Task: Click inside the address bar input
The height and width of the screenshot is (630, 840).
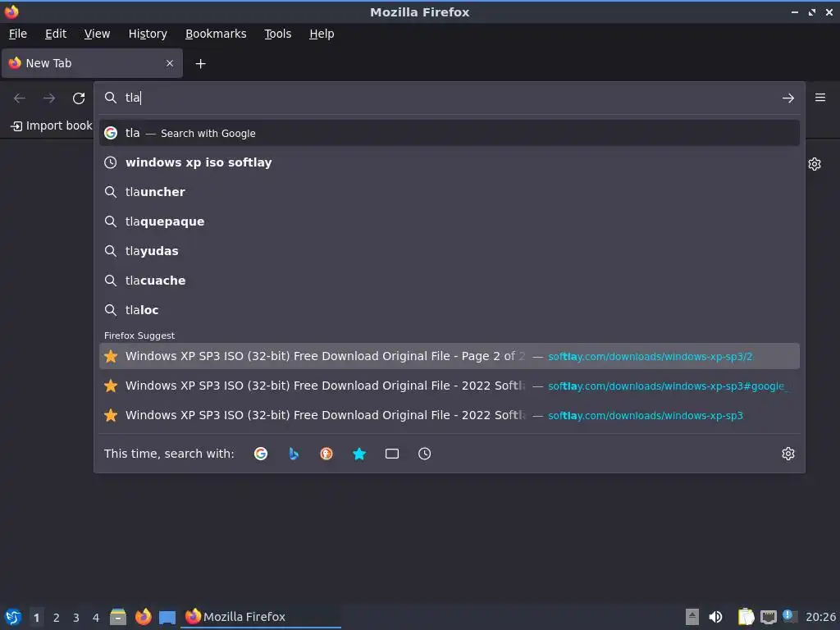Action: 450,98
